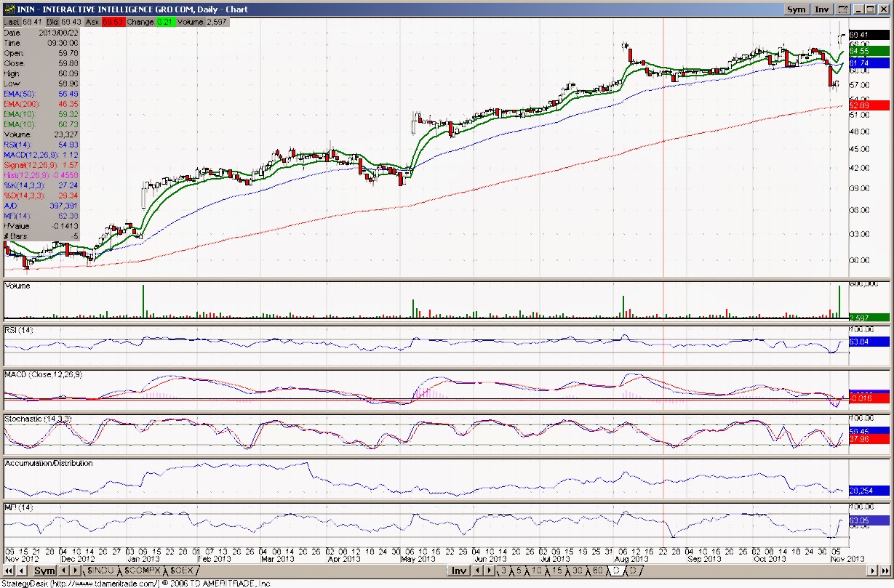Switch to the $INDU symbol tab

point(100,571)
